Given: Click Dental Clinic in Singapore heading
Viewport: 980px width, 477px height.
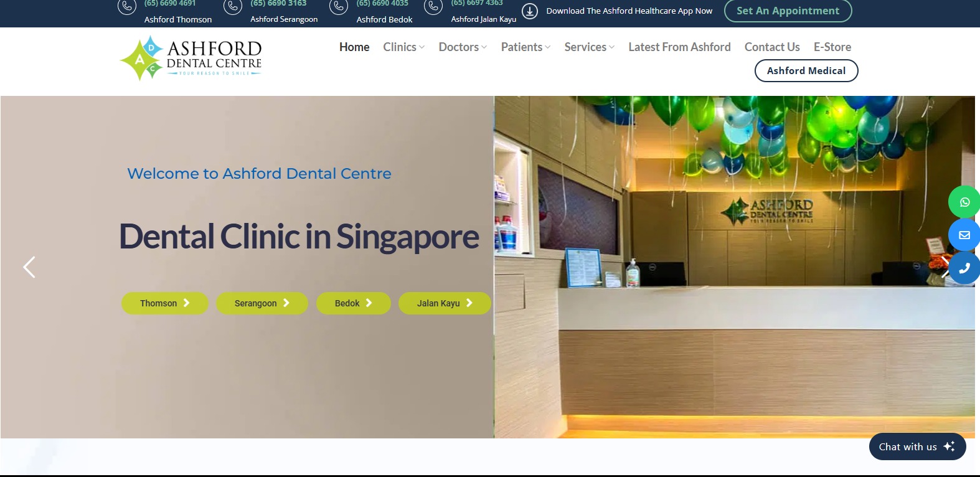Looking at the screenshot, I should pyautogui.click(x=299, y=237).
